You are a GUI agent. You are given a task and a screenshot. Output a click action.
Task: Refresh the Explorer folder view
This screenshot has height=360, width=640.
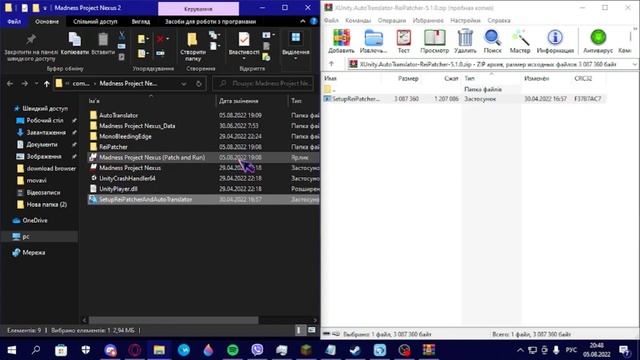(199, 84)
